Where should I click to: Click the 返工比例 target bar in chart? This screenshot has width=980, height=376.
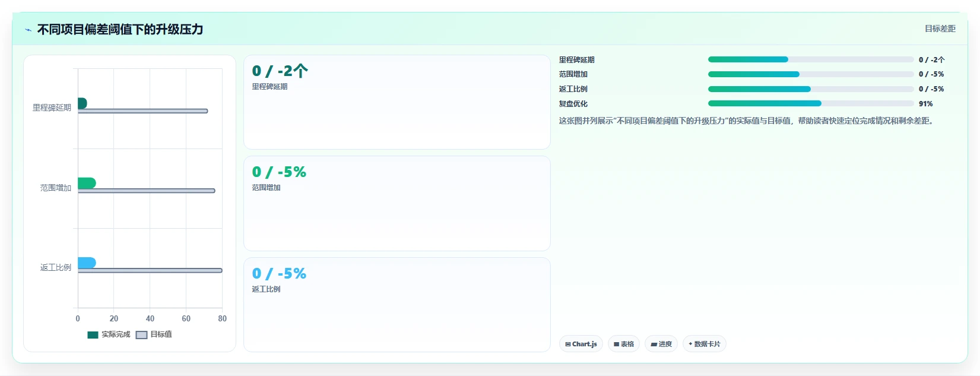150,270
